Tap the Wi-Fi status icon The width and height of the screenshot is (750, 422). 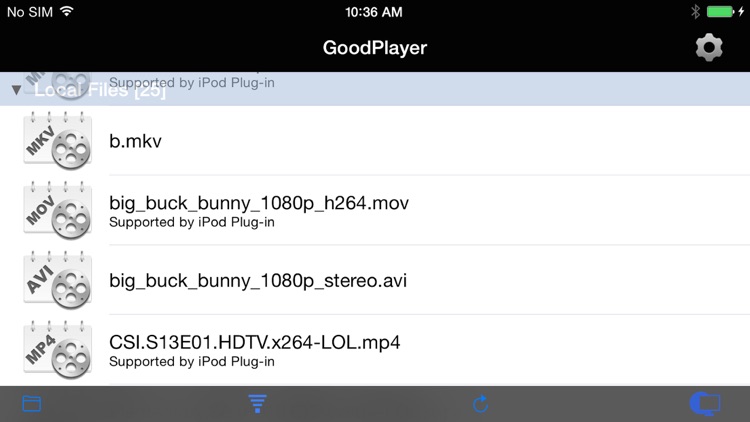[67, 11]
